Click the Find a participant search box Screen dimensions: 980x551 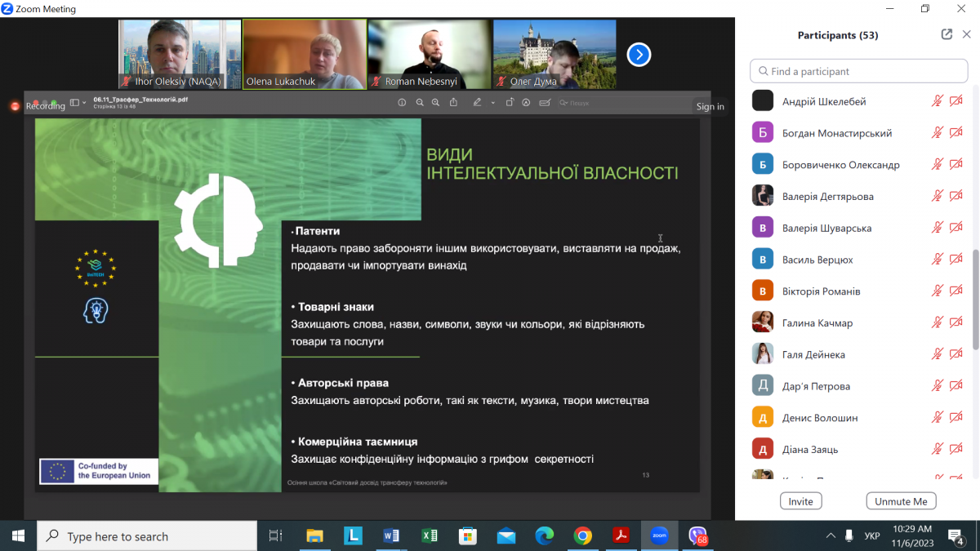coord(859,71)
